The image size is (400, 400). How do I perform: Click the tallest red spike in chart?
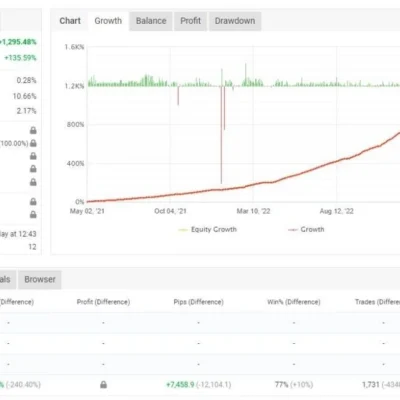[221, 135]
